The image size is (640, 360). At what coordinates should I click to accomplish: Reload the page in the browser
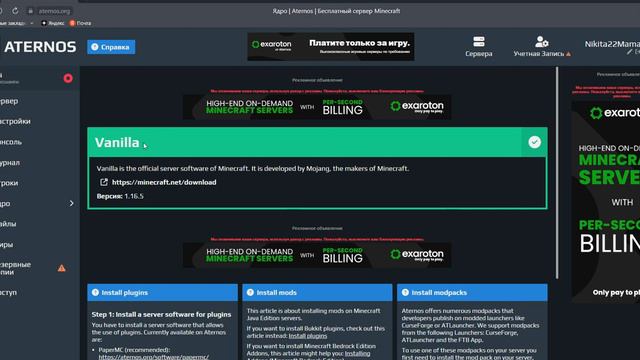[x=15, y=11]
